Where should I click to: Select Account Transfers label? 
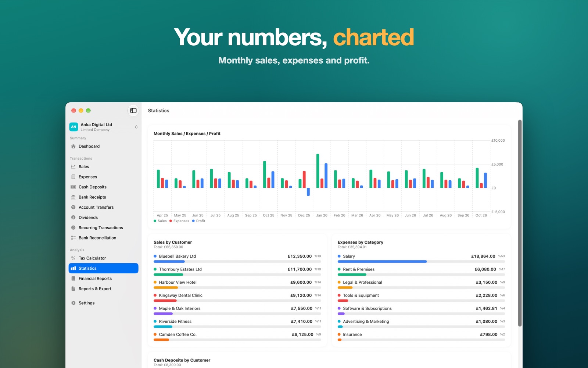(x=96, y=208)
